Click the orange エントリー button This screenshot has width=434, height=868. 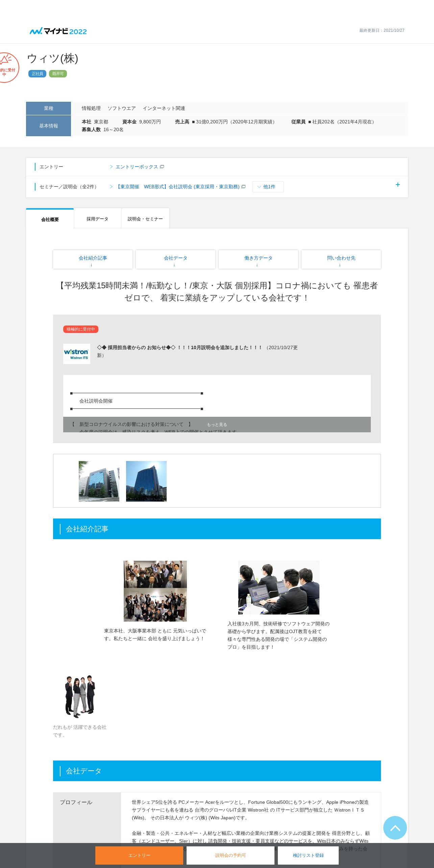(139, 855)
